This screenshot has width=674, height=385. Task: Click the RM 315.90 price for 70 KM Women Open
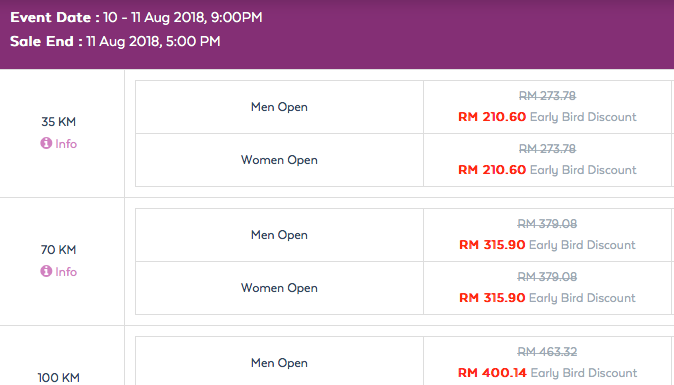(x=492, y=298)
